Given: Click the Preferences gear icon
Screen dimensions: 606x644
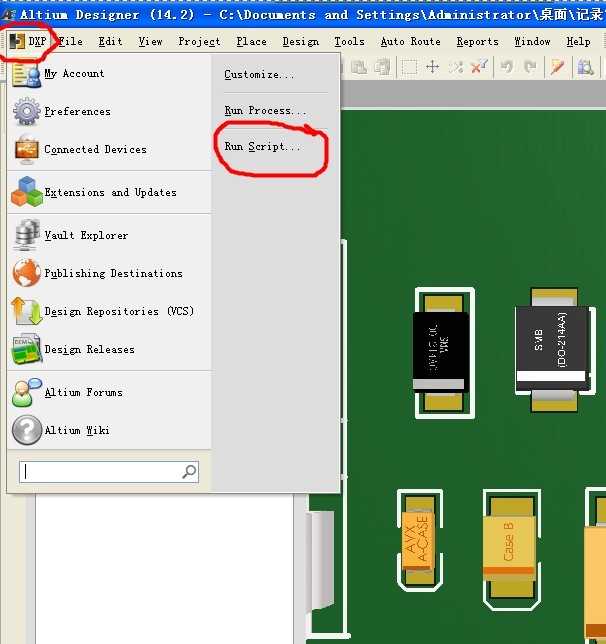Looking at the screenshot, I should (x=26, y=111).
